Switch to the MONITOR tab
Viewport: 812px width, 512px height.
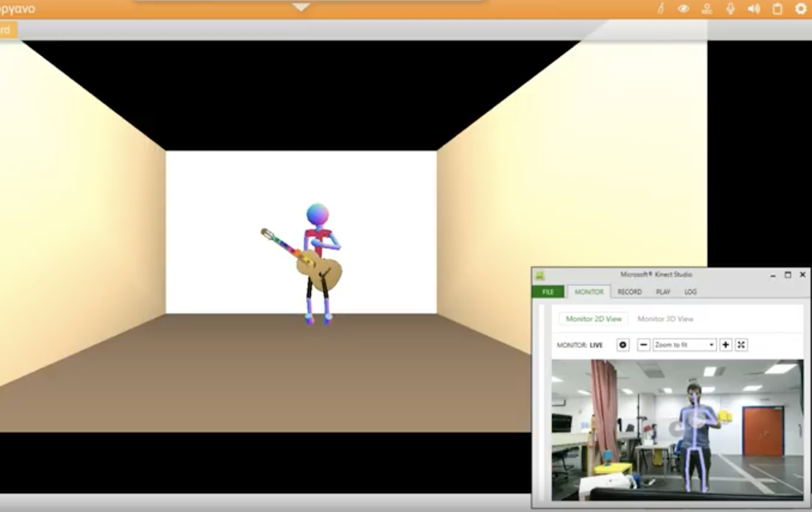[x=589, y=292]
